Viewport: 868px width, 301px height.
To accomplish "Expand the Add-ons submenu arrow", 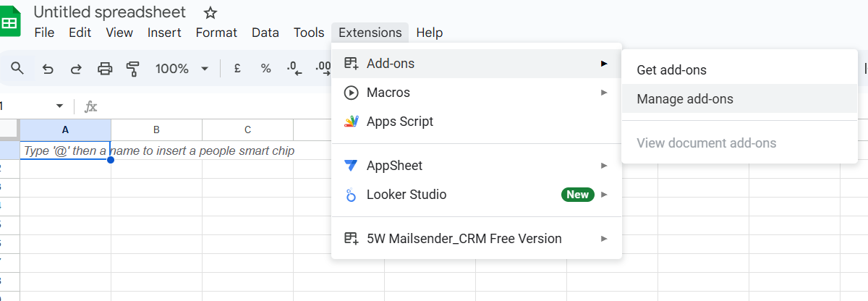I will tap(604, 64).
